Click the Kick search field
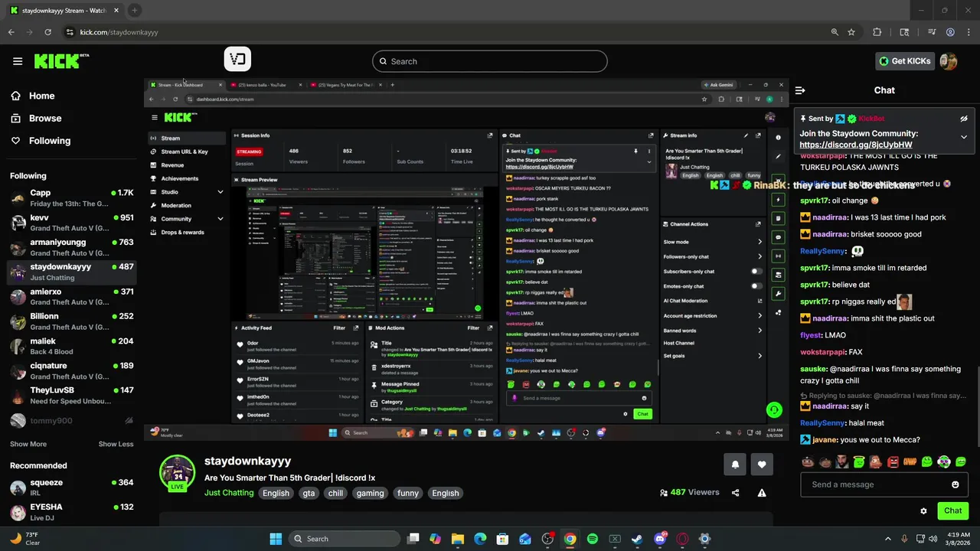The width and height of the screenshot is (980, 551). pos(490,61)
